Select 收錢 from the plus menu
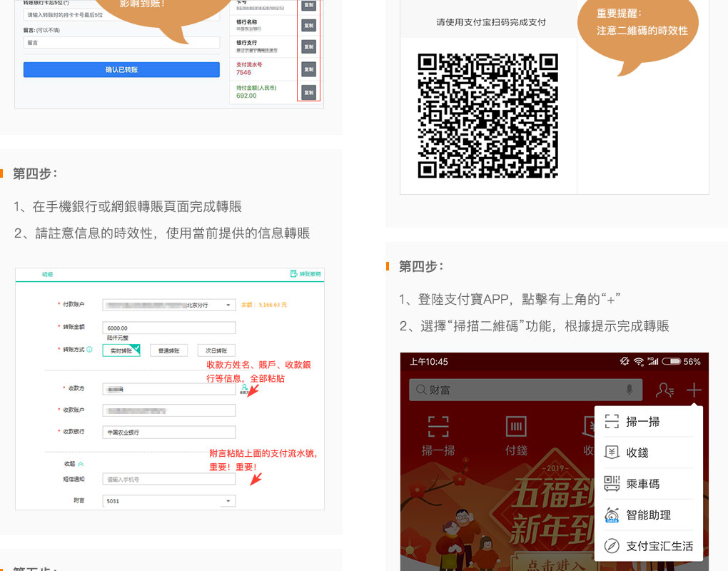Image resolution: width=728 pixels, height=571 pixels. coord(647,452)
